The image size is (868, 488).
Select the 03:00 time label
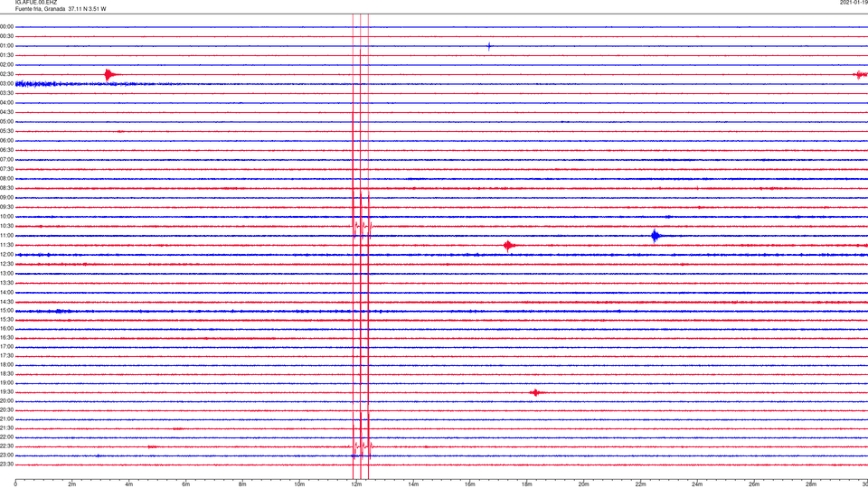point(6,83)
